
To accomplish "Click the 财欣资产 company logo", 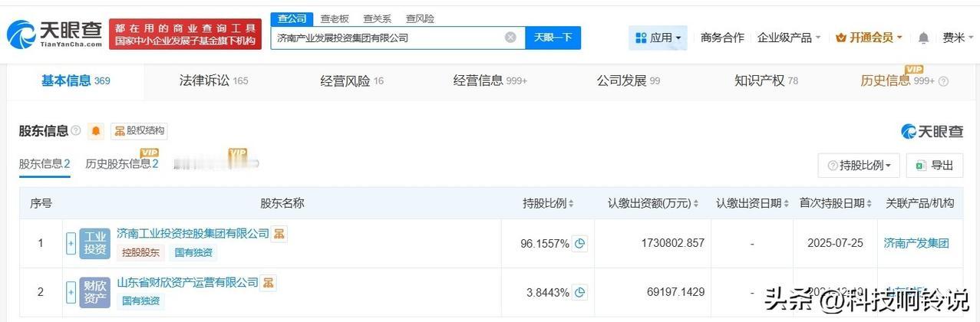I will [x=95, y=292].
